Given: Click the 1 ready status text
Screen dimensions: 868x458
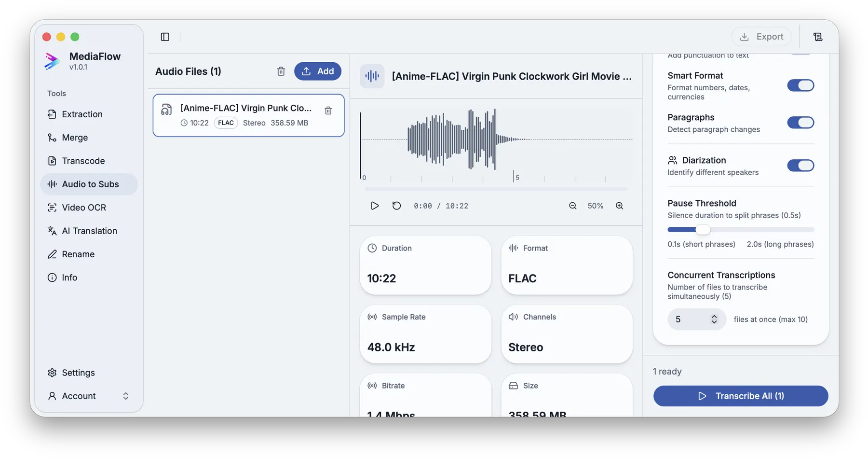Looking at the screenshot, I should pos(667,372).
